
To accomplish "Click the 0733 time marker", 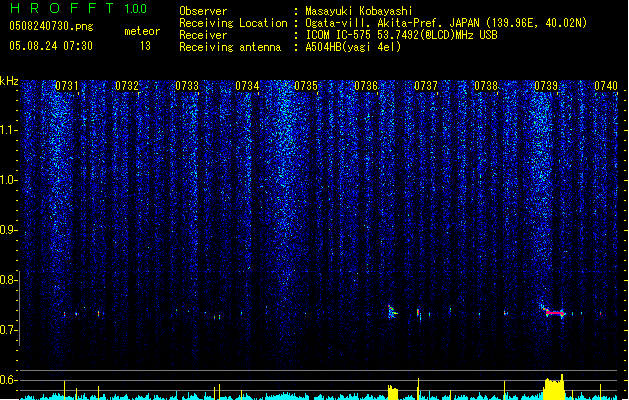I will click(187, 86).
